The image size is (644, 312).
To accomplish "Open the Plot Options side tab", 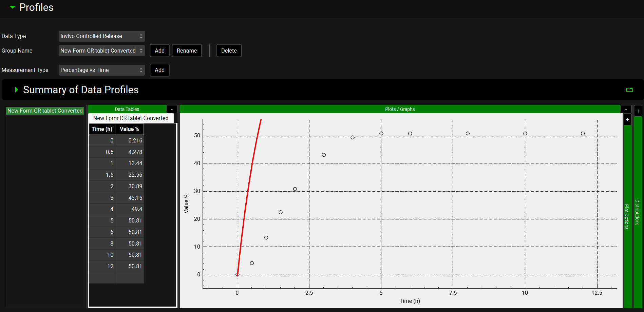I will (x=627, y=216).
